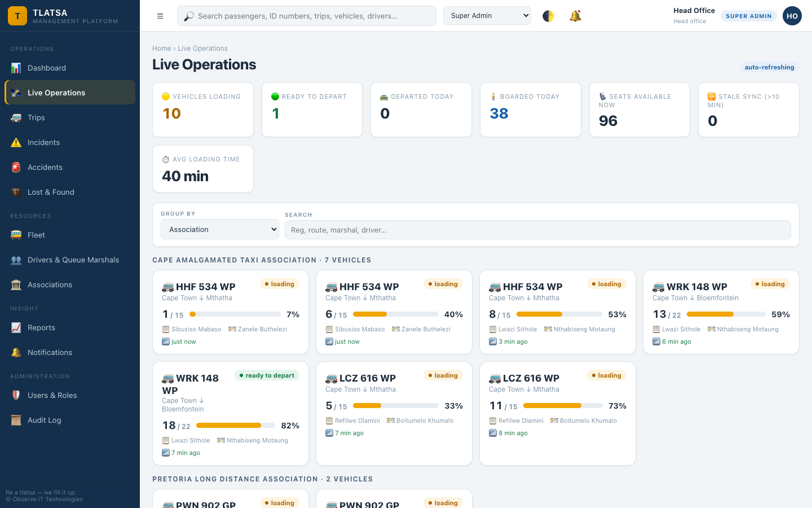Click the 13 / 22 seat count
Screen dimensions: 812x508
(667, 314)
